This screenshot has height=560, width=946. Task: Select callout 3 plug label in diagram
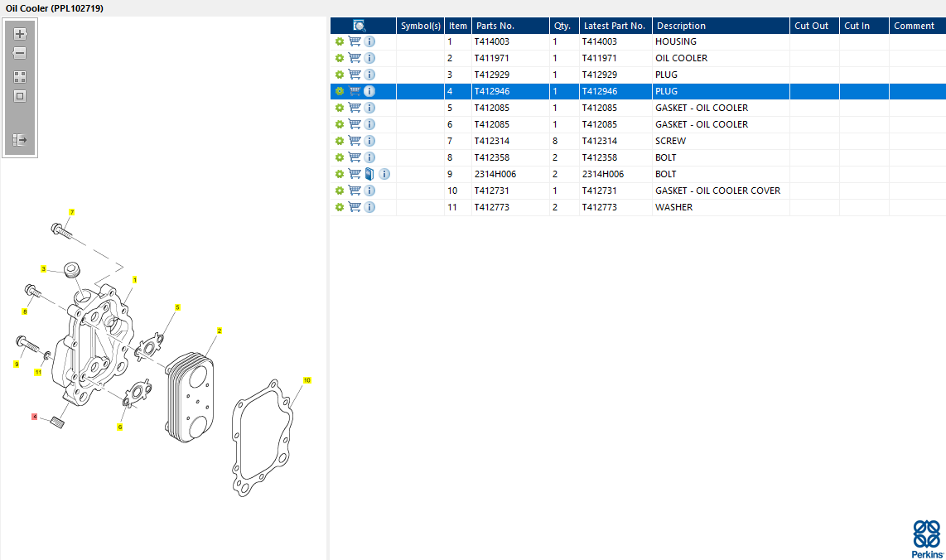click(43, 268)
